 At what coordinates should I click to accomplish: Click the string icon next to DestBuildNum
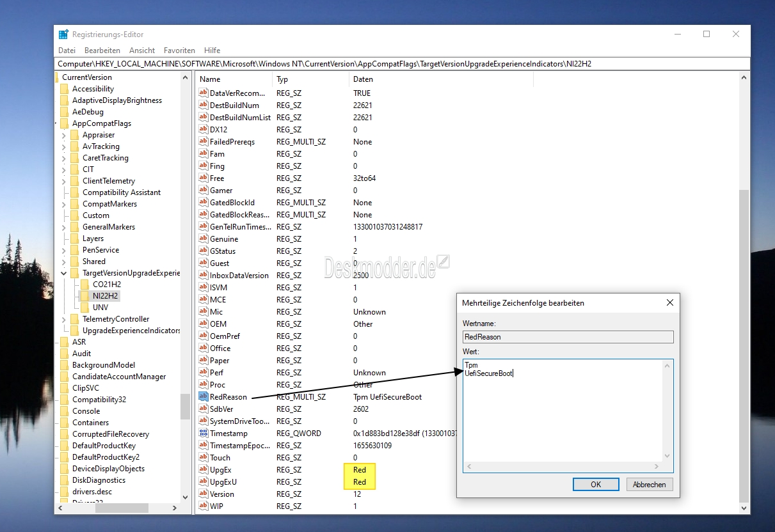coord(204,105)
